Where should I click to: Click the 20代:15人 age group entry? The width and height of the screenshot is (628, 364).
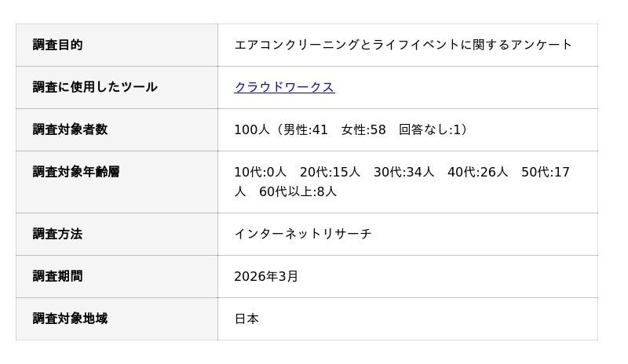pos(330,172)
